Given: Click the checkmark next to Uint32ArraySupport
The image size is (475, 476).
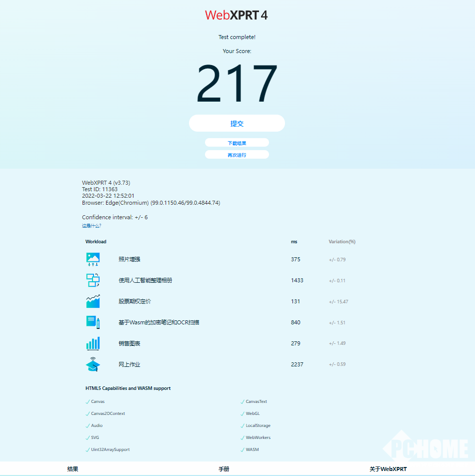Looking at the screenshot, I should click(87, 450).
